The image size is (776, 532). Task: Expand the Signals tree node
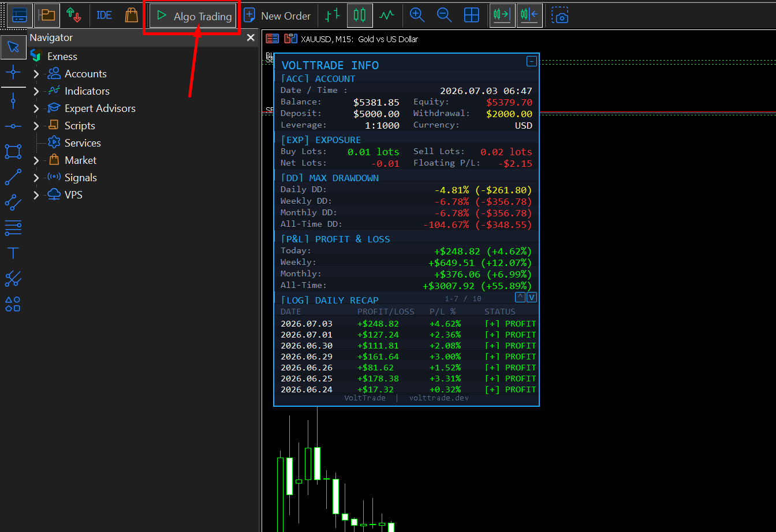36,178
